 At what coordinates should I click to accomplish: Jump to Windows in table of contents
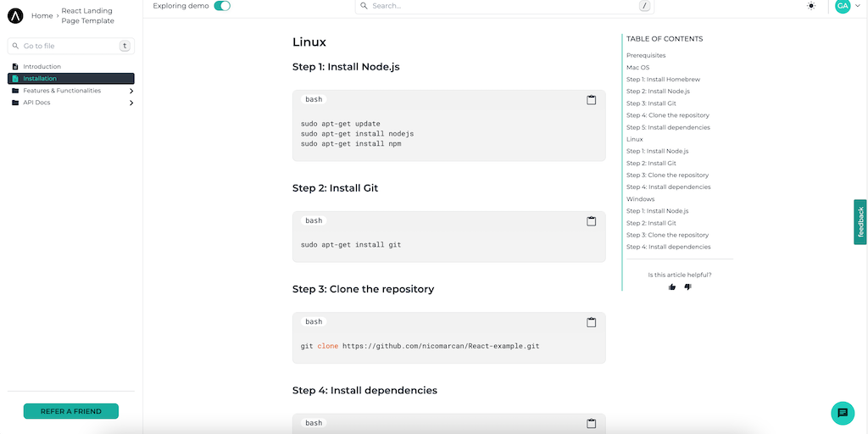click(x=640, y=199)
